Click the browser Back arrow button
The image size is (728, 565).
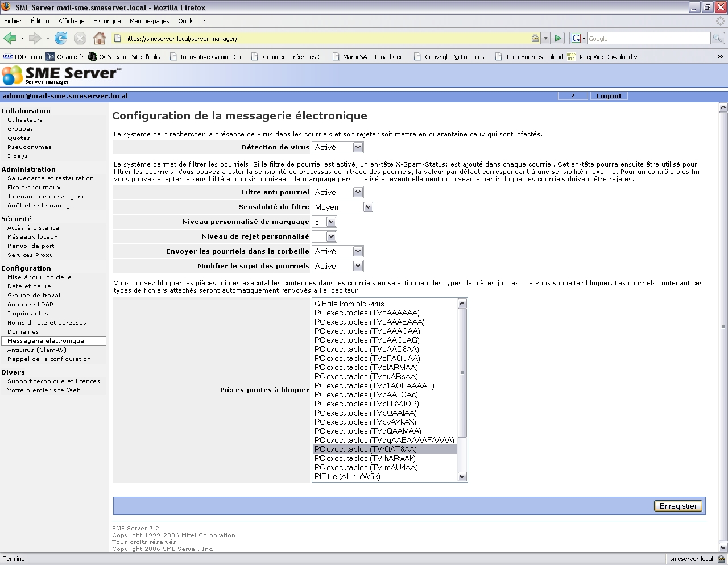tap(10, 38)
